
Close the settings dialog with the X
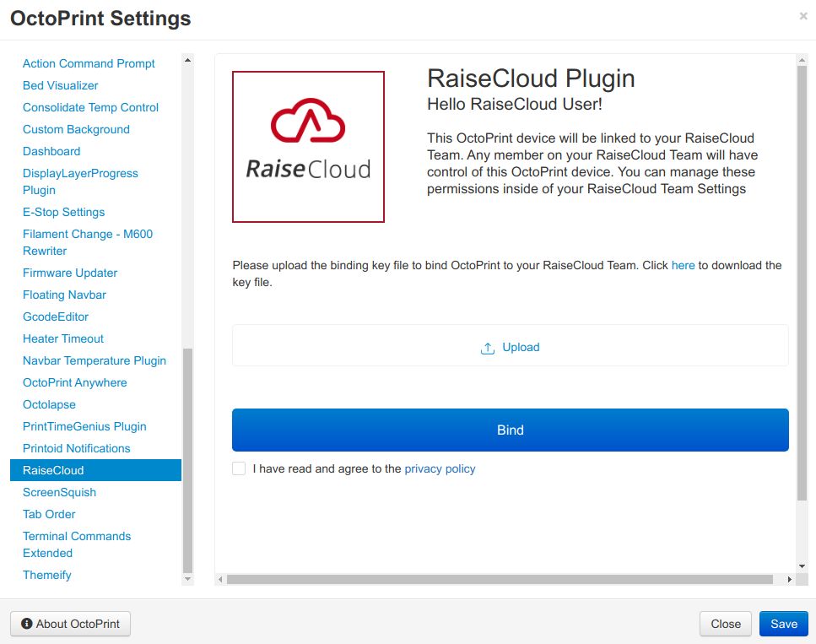803,16
